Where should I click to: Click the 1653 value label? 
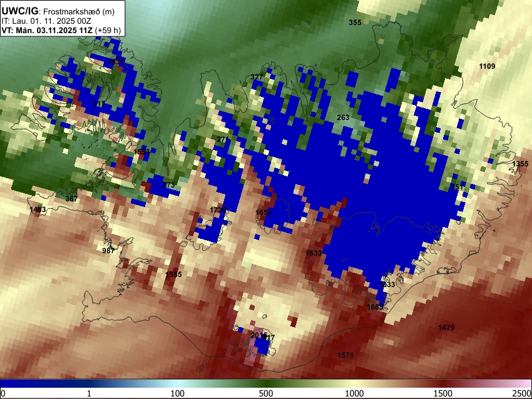pyautogui.click(x=263, y=213)
